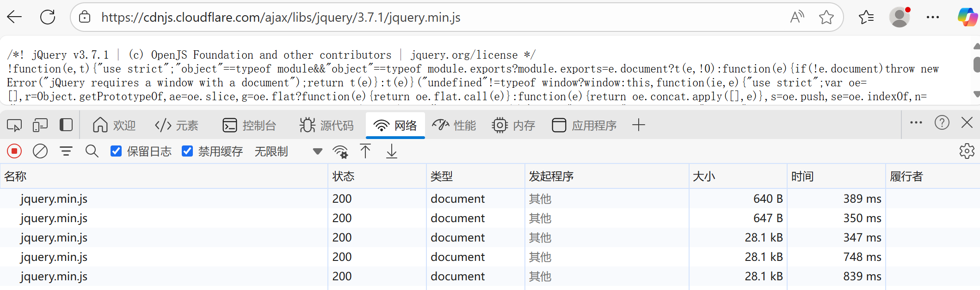Export HAR file with down arrow
This screenshot has height=290, width=980.
(391, 151)
